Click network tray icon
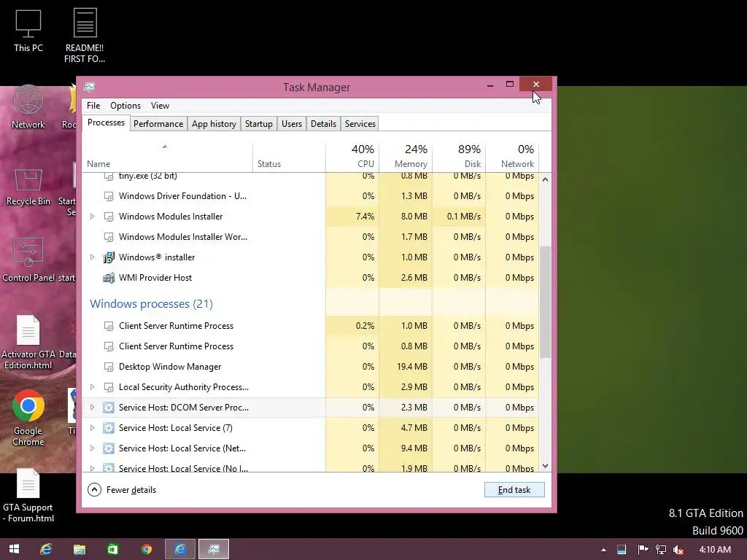747x560 pixels. (x=661, y=550)
